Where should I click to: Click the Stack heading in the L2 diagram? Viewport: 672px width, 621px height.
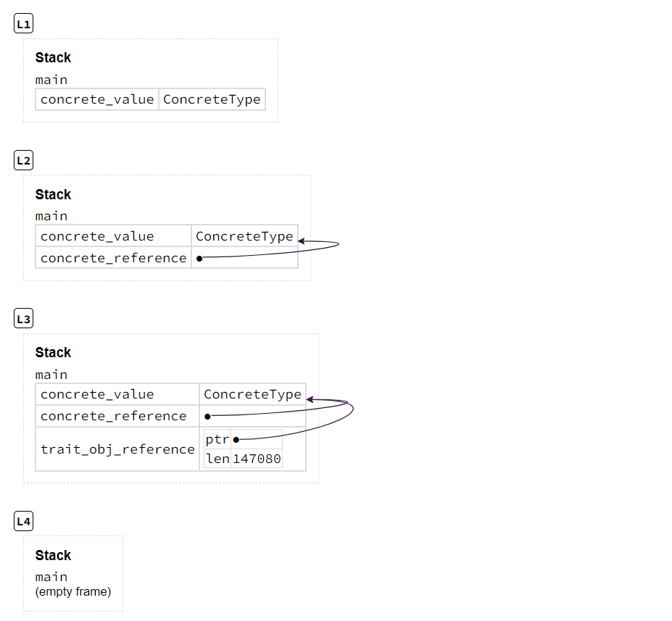53,194
